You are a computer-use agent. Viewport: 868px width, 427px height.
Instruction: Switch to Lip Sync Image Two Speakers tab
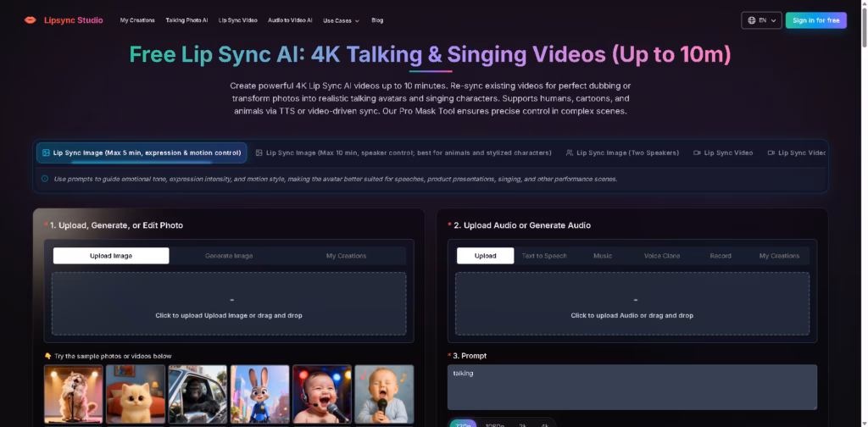point(622,152)
